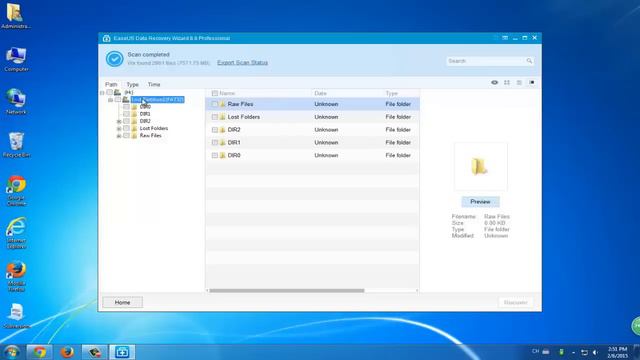Switch to the Time tab
This screenshot has width=640, height=360.
154,84
